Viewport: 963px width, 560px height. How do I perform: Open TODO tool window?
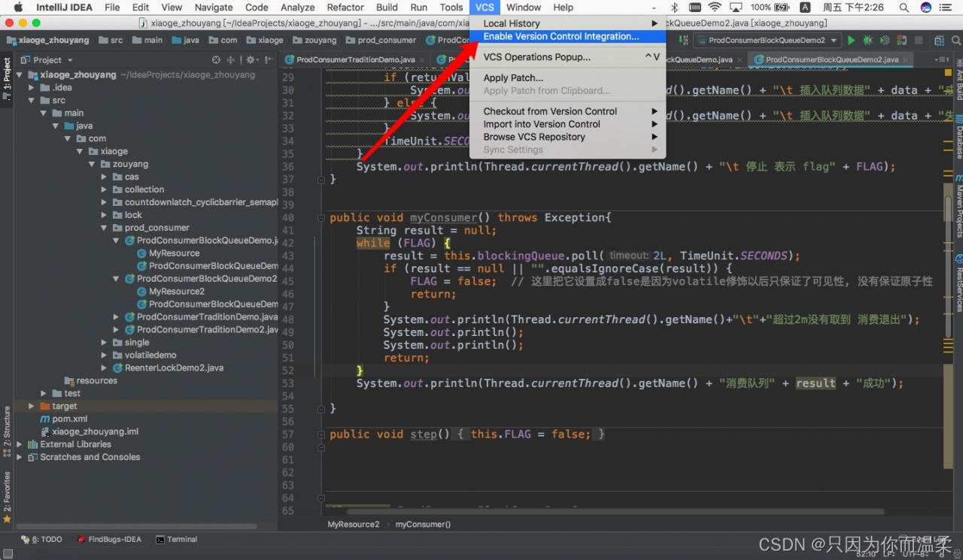tap(41, 539)
